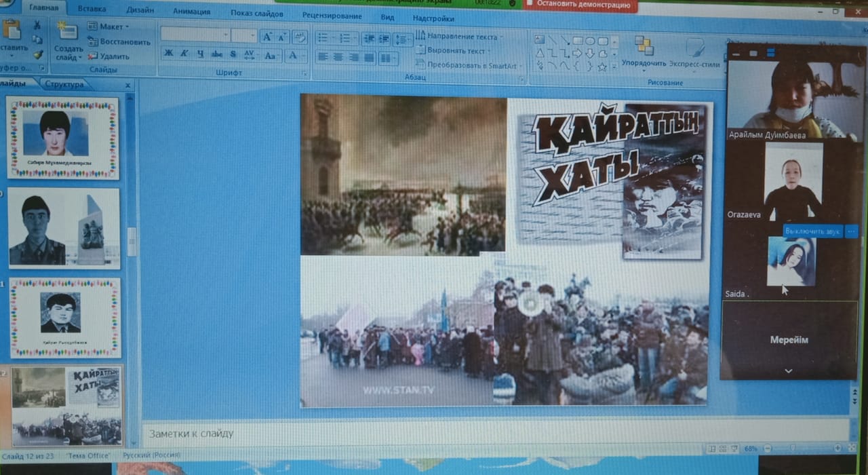868x475 pixels.
Task: Click the Format Painter brush icon
Action: [x=38, y=54]
